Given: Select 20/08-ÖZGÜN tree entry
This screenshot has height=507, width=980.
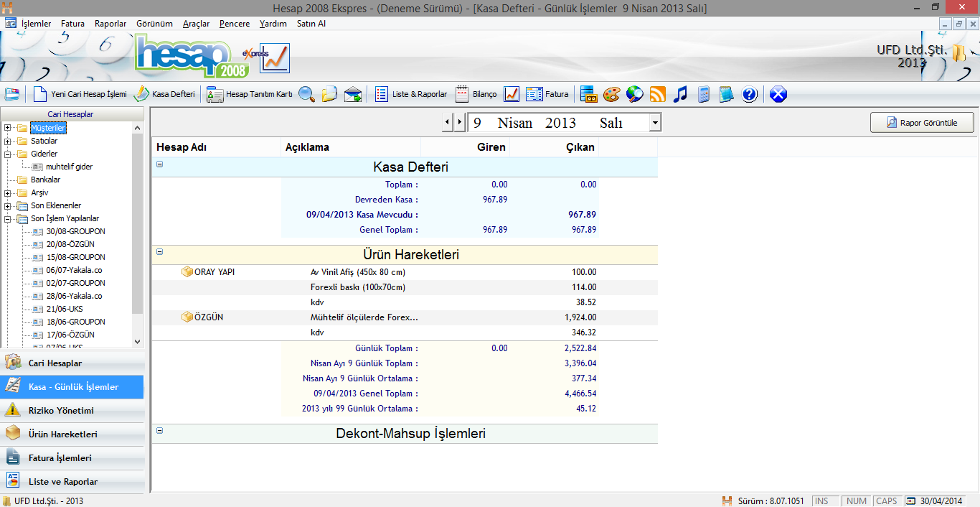Looking at the screenshot, I should [70, 244].
